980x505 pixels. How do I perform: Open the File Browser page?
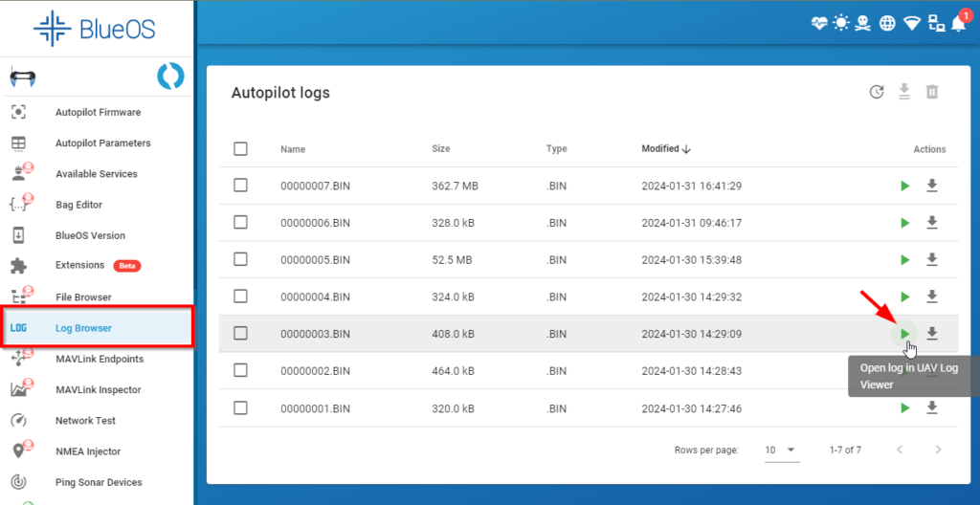97,296
